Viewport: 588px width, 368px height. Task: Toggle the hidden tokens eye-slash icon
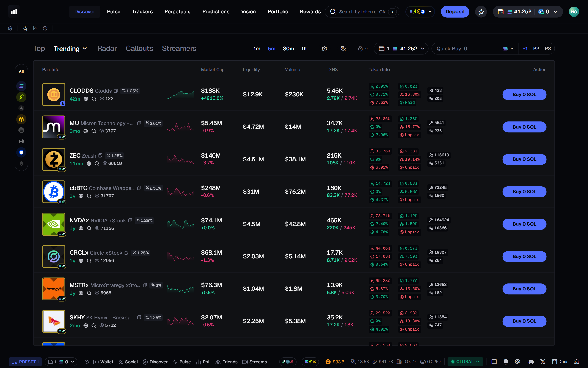(x=343, y=49)
